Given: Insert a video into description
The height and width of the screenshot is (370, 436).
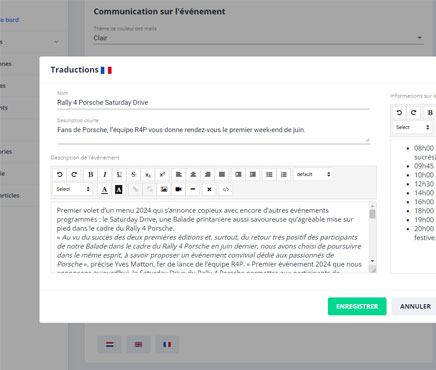Looking at the screenshot, I should [178, 189].
